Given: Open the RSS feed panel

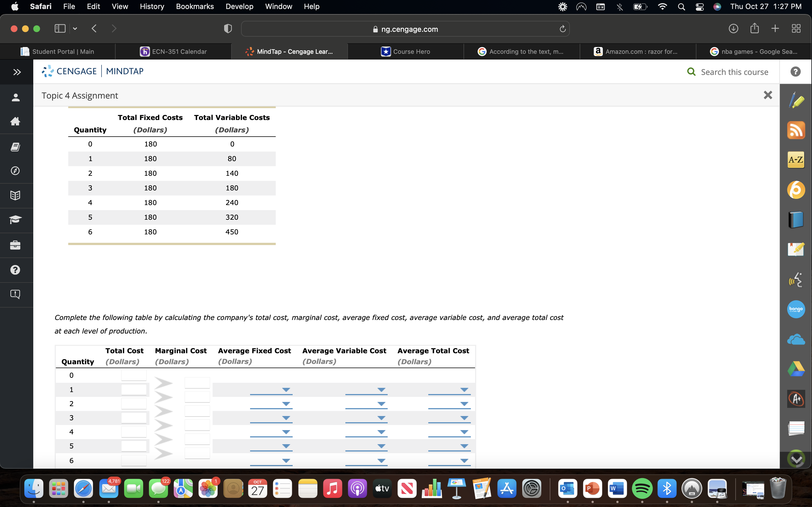Looking at the screenshot, I should click(796, 130).
